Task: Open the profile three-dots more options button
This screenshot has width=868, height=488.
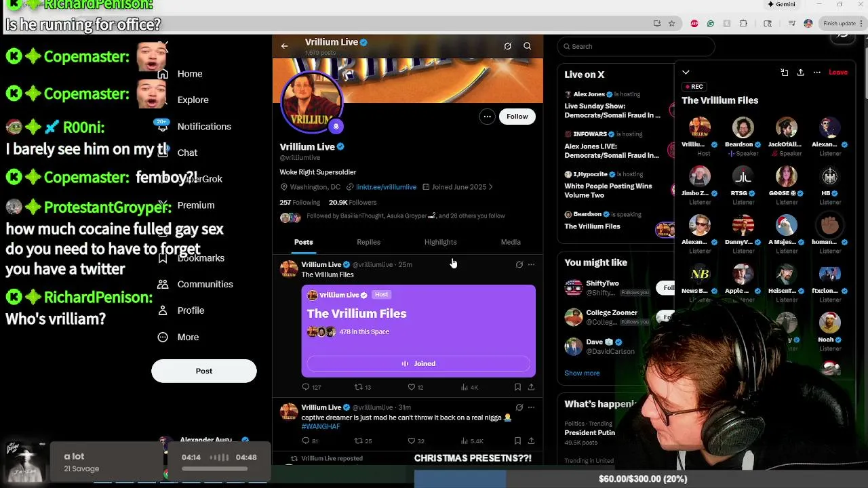Action: (x=487, y=117)
